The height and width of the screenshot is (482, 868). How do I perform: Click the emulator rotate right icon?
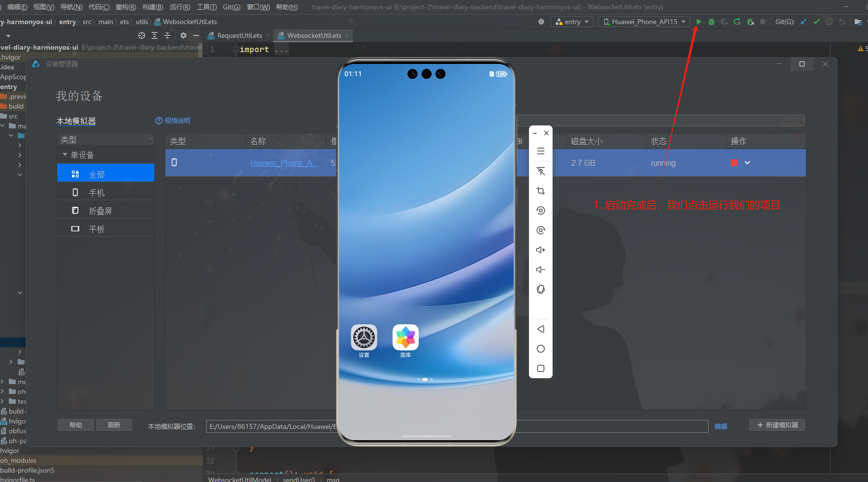pos(541,230)
